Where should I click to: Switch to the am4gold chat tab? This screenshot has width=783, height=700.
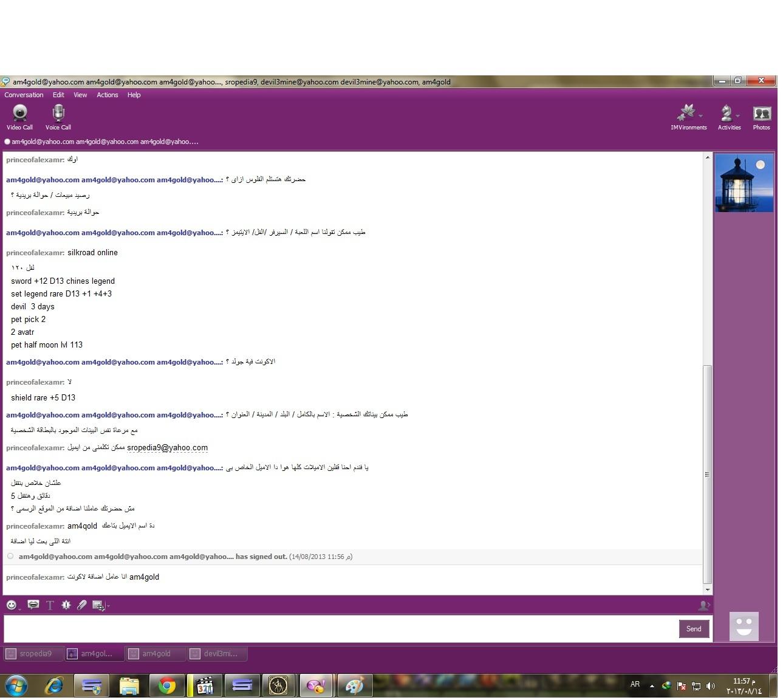click(156, 654)
